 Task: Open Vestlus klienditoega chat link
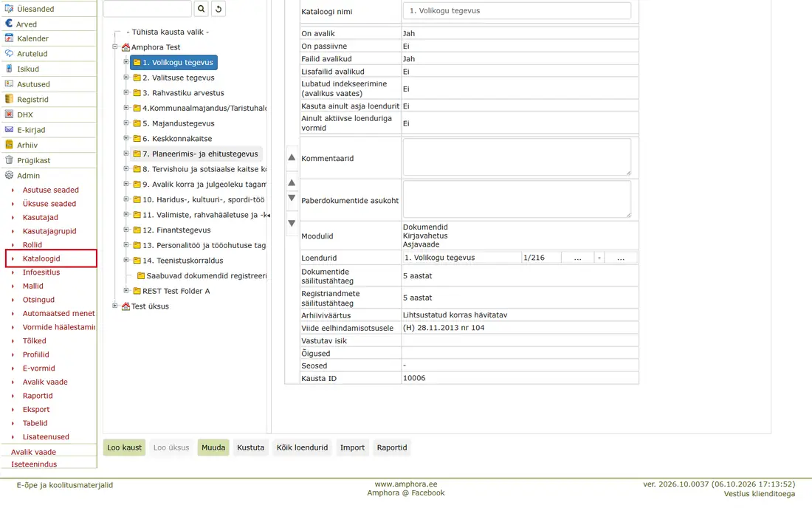click(x=759, y=494)
